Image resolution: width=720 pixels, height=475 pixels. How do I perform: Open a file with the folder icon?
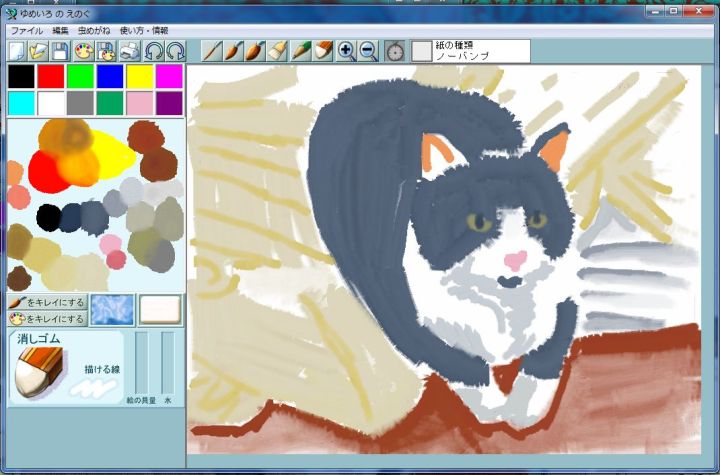[x=39, y=51]
